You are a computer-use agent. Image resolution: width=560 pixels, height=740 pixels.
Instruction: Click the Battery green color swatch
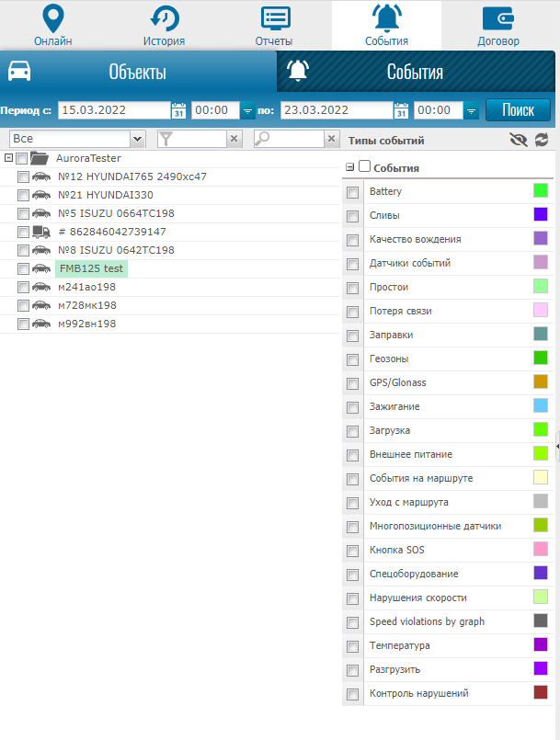pos(541,190)
